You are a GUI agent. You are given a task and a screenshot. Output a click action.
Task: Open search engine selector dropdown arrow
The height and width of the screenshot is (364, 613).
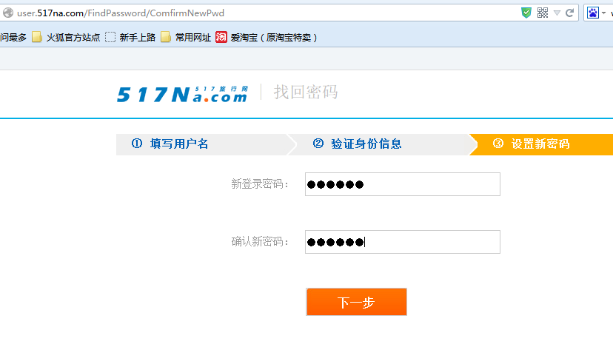pos(603,13)
